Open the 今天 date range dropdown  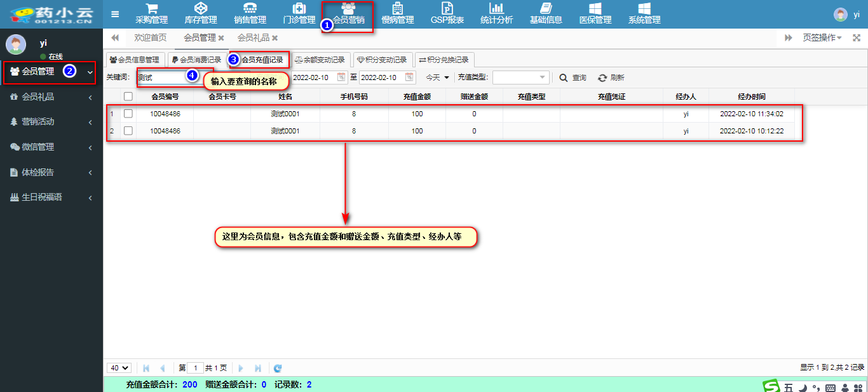coord(437,78)
